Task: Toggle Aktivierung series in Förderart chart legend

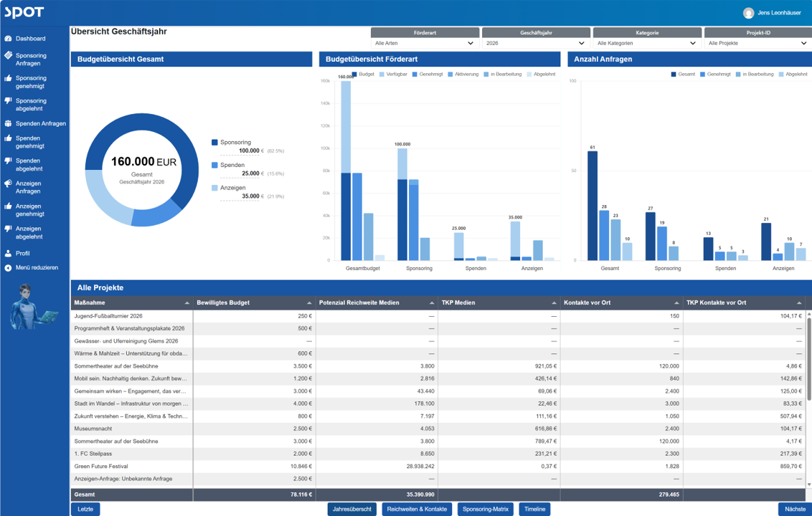Action: pos(463,75)
